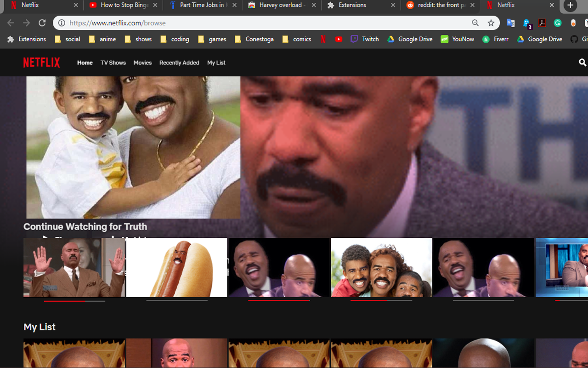Go back with the browser back arrow
588x368 pixels.
point(11,23)
